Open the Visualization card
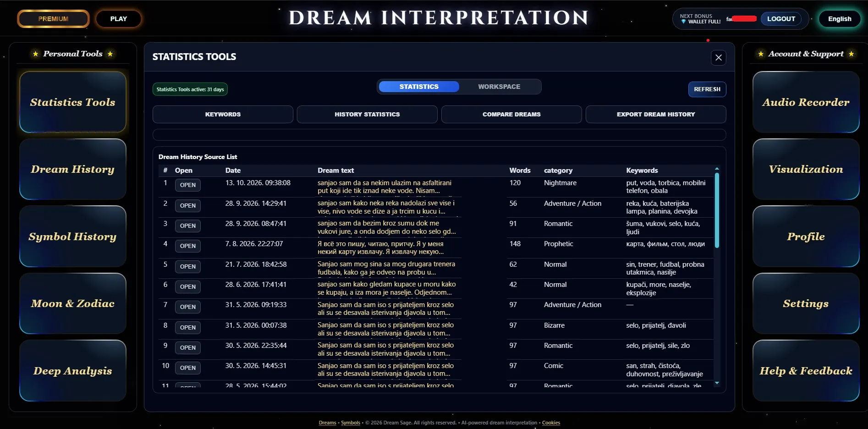The width and height of the screenshot is (868, 429). [806, 169]
